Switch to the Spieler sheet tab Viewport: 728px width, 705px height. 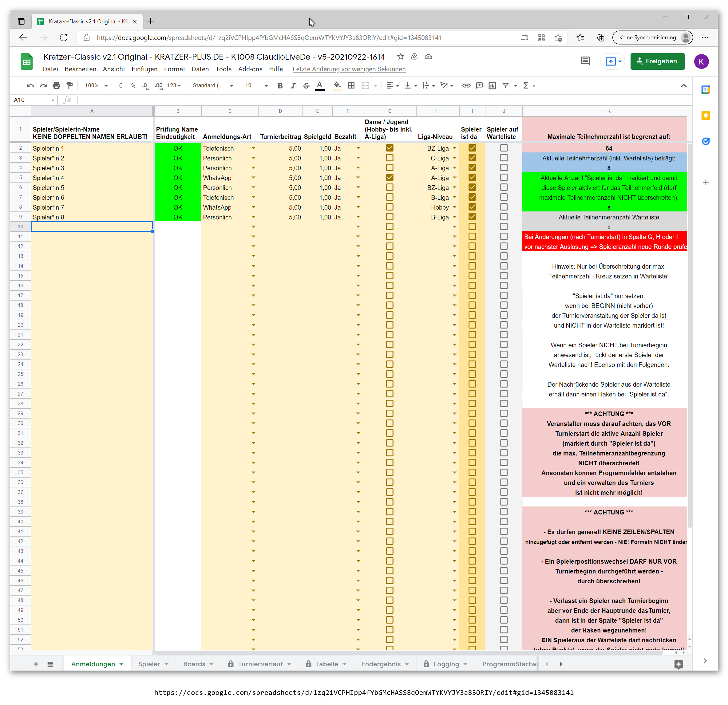pos(149,664)
